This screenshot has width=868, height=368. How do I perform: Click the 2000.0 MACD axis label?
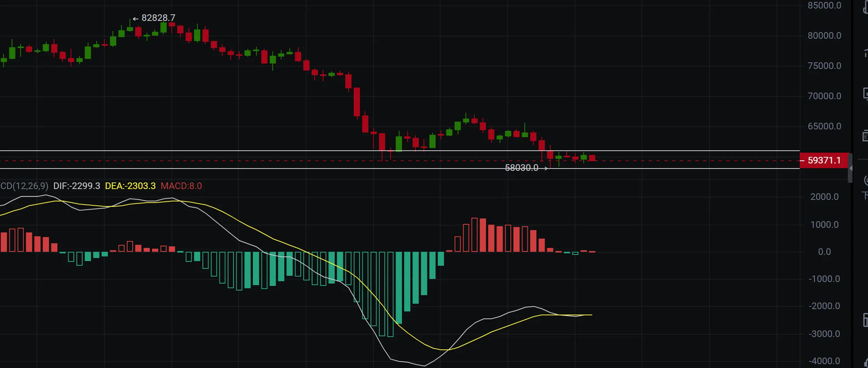tap(825, 197)
